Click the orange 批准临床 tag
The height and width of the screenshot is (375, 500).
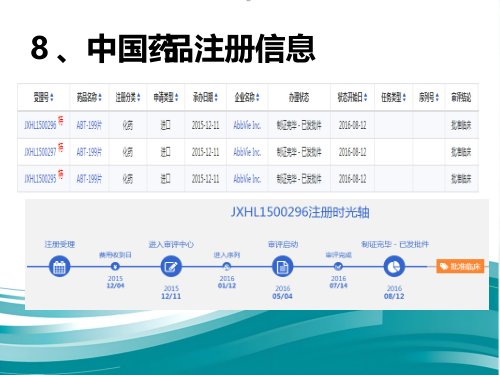[460, 266]
